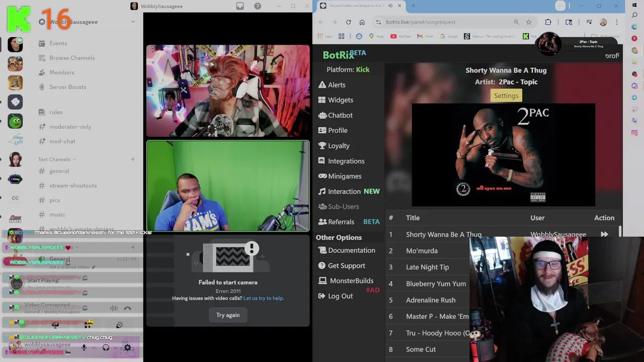
Task: Open Widgets section in BotRix sidebar
Action: point(336,100)
